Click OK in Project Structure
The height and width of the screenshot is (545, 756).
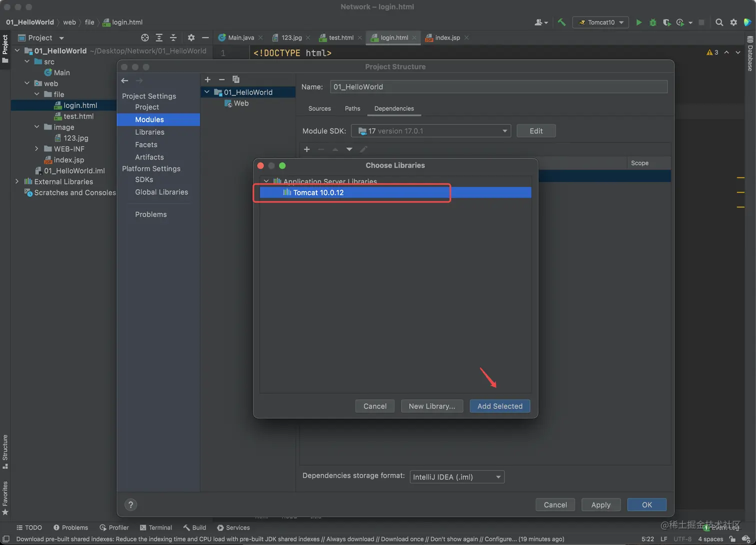(647, 504)
